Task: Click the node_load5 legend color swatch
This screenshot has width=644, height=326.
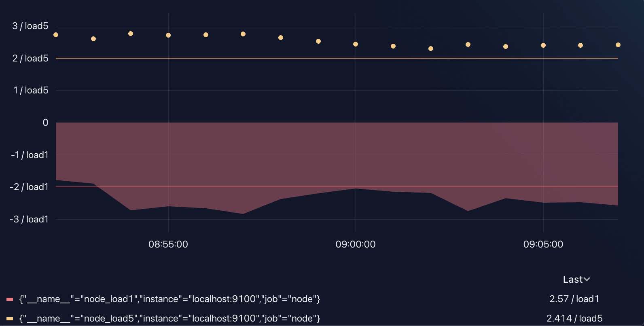Action: 10,319
